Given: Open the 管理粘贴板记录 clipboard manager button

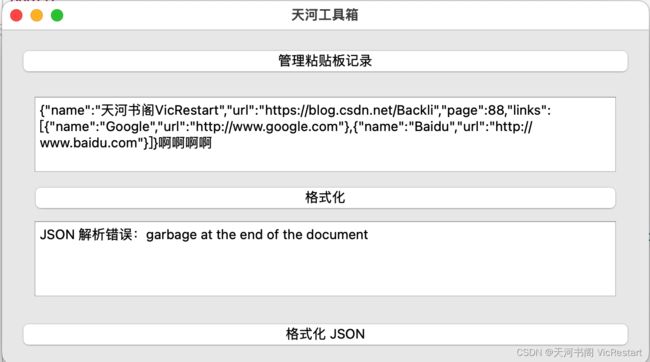Looking at the screenshot, I should click(x=325, y=61).
